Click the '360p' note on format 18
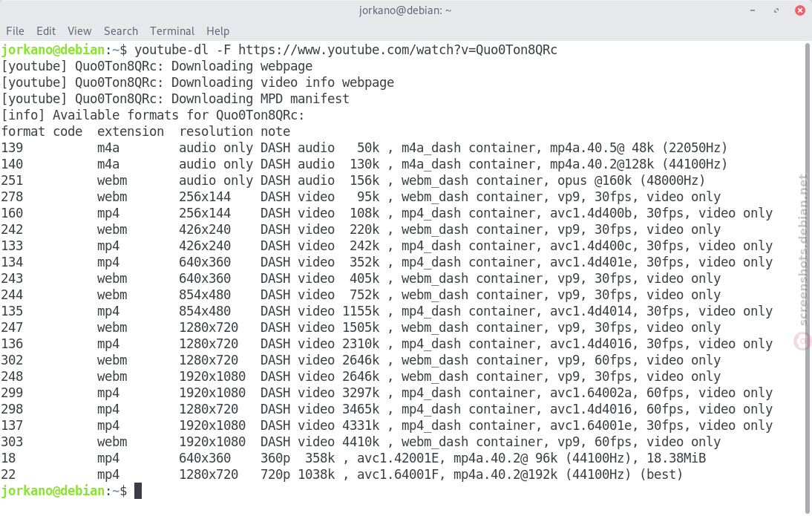Image resolution: width=812 pixels, height=516 pixels. pyautogui.click(x=275, y=458)
